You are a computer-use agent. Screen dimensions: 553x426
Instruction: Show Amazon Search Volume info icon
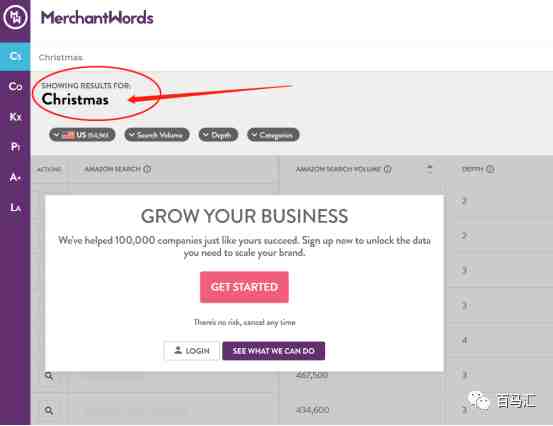388,169
